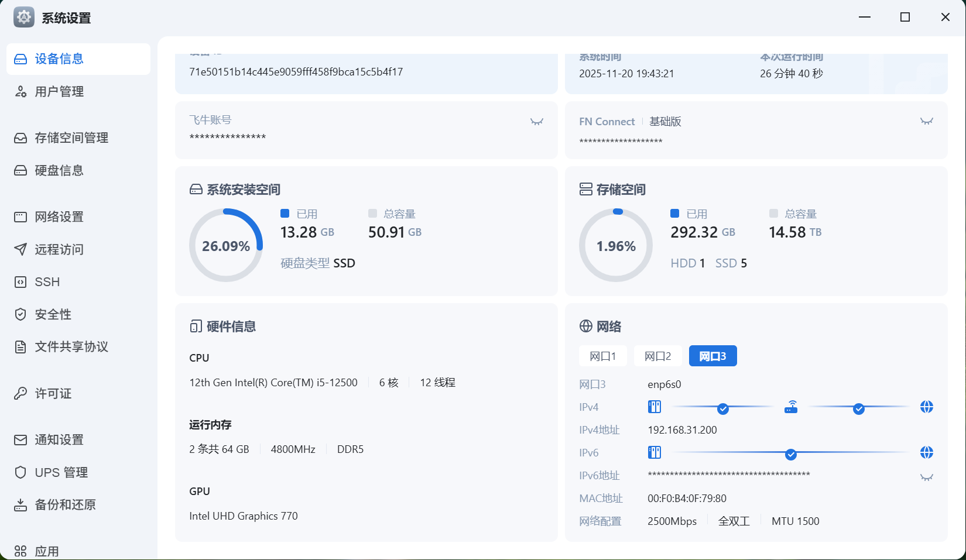Open 网络设置 from the sidebar
The width and height of the screenshot is (966, 560).
(59, 217)
